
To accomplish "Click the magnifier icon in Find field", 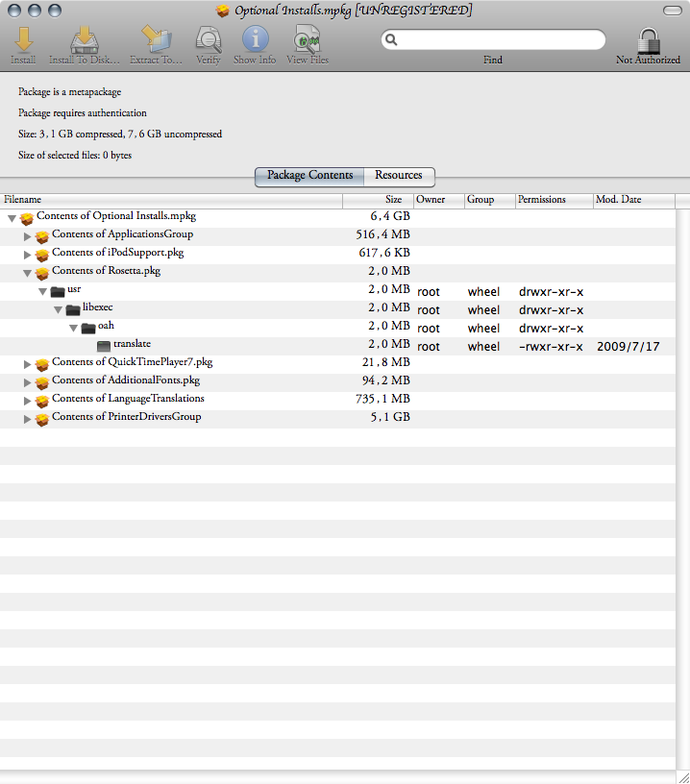I will click(391, 39).
